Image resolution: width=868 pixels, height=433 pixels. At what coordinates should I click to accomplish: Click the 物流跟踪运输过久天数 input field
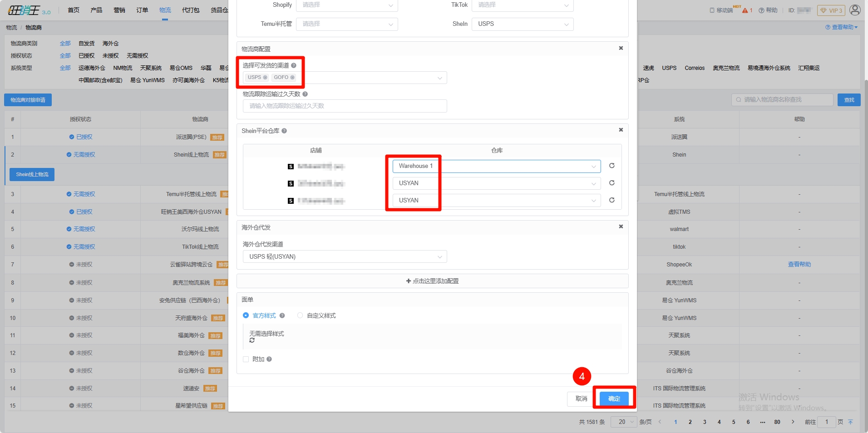[x=345, y=106]
